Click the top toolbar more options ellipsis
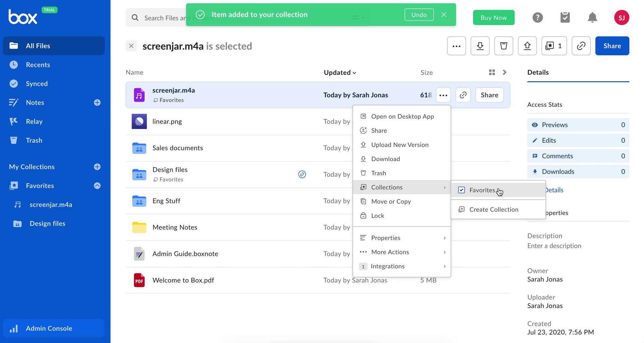This screenshot has width=644, height=343. (x=457, y=46)
